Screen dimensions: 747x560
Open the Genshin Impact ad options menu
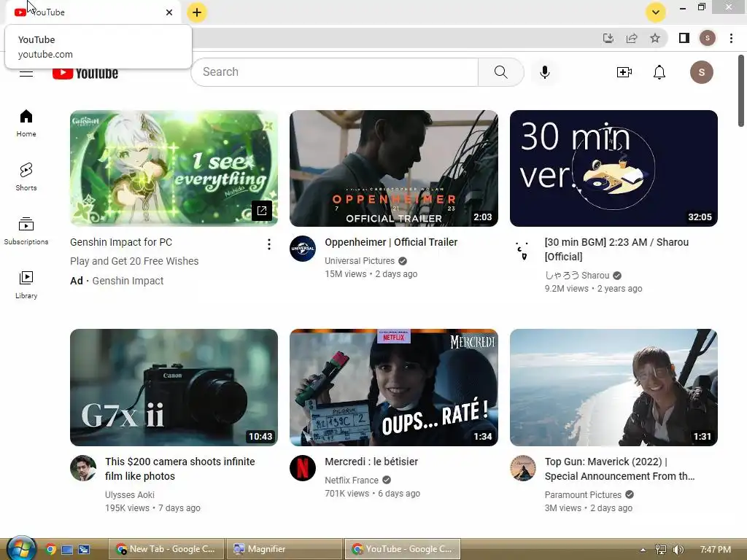point(269,244)
